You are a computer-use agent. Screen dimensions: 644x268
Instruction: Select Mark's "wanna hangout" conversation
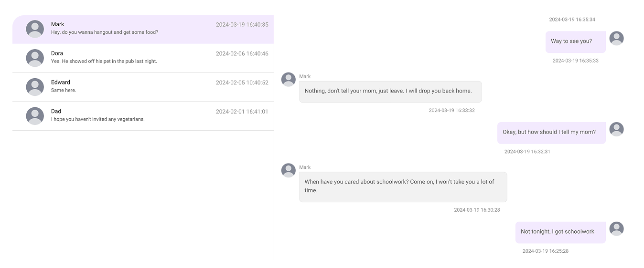click(143, 30)
